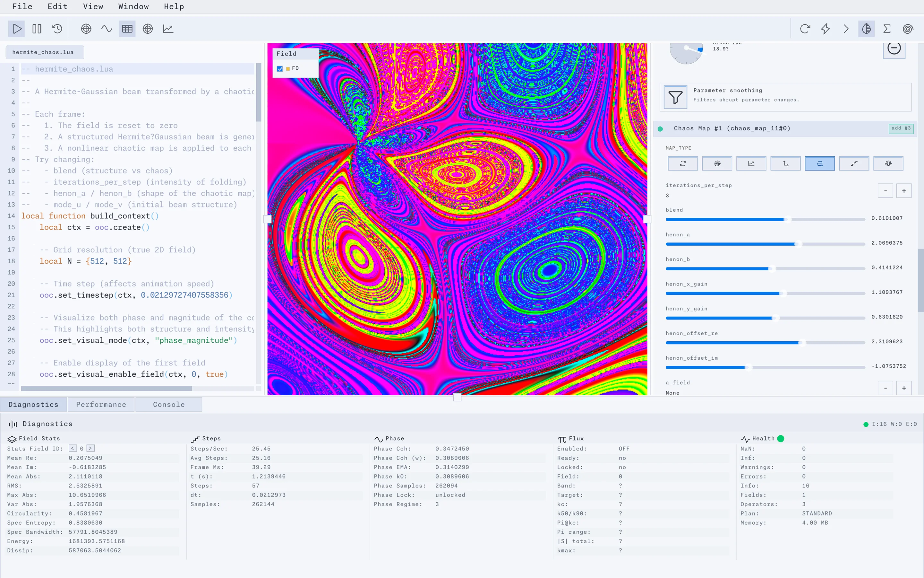
Task: Click the a_field plus button
Action: [904, 388]
